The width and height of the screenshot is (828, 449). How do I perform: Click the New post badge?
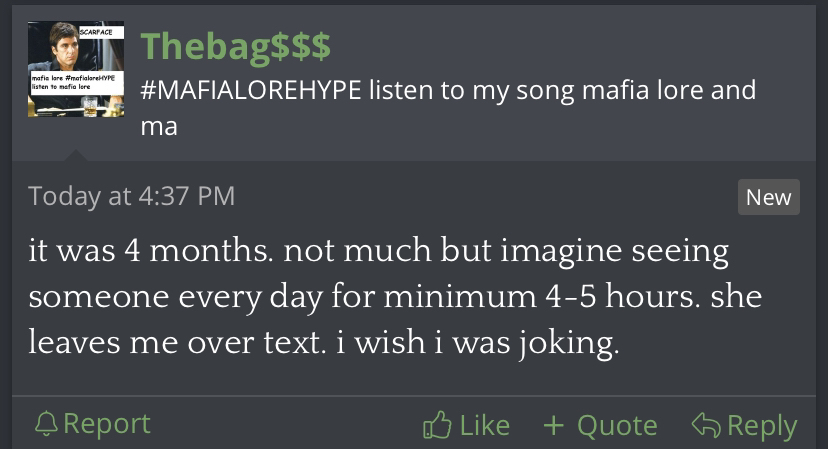[768, 197]
